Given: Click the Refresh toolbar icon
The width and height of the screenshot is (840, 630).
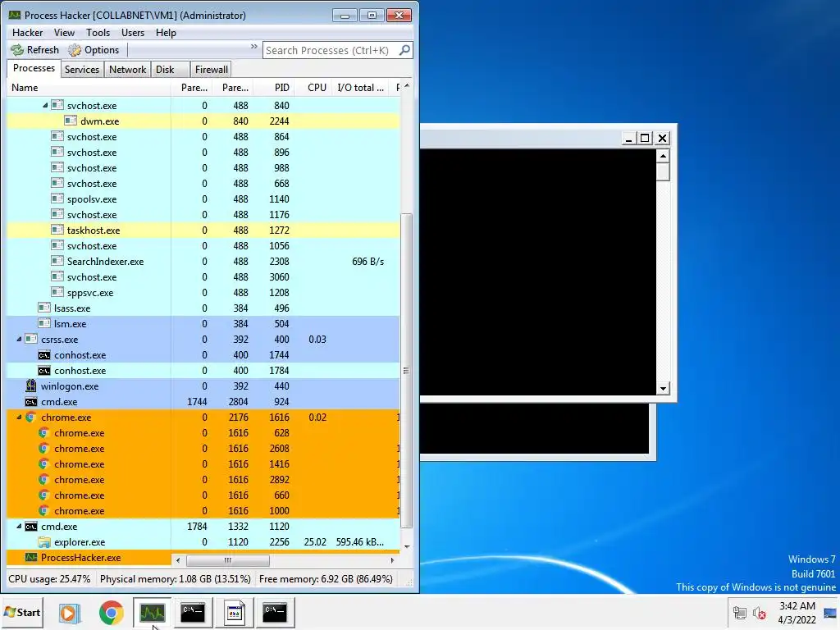Looking at the screenshot, I should coord(18,50).
